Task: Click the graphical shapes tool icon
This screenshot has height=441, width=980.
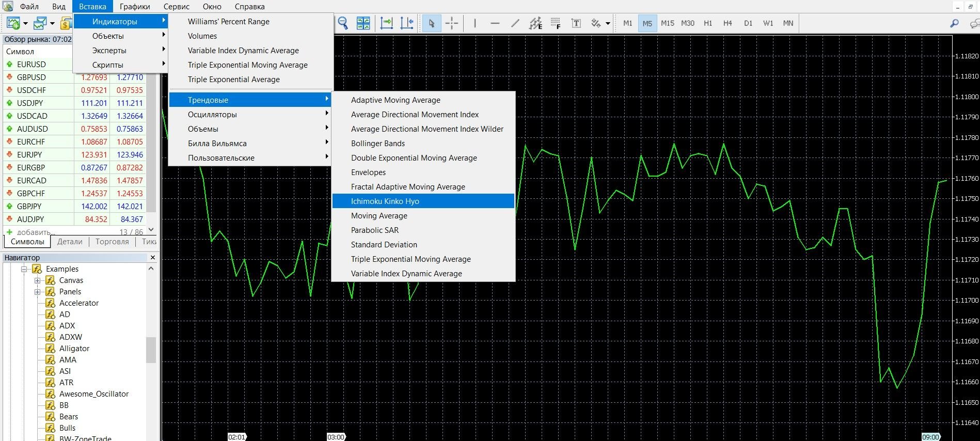Action: click(596, 23)
